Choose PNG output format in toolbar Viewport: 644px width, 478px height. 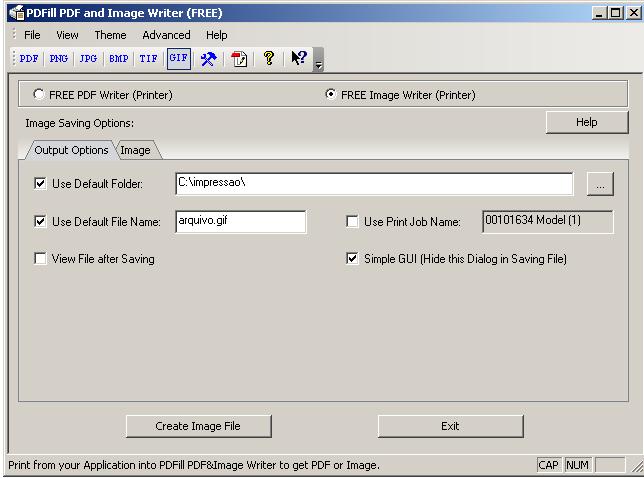tap(58, 58)
